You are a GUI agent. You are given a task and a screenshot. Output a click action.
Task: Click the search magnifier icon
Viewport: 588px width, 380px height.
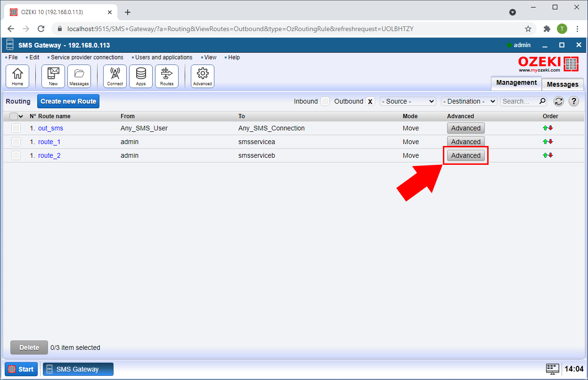tap(542, 101)
